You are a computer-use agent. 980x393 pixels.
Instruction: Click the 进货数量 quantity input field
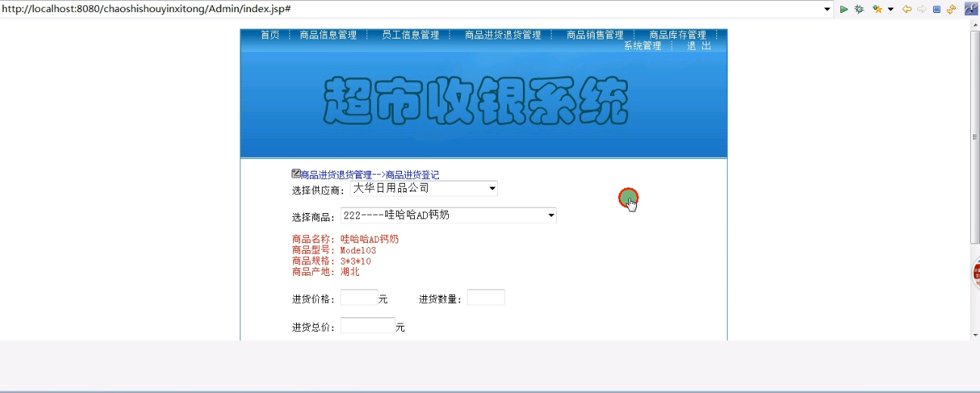[x=486, y=298]
